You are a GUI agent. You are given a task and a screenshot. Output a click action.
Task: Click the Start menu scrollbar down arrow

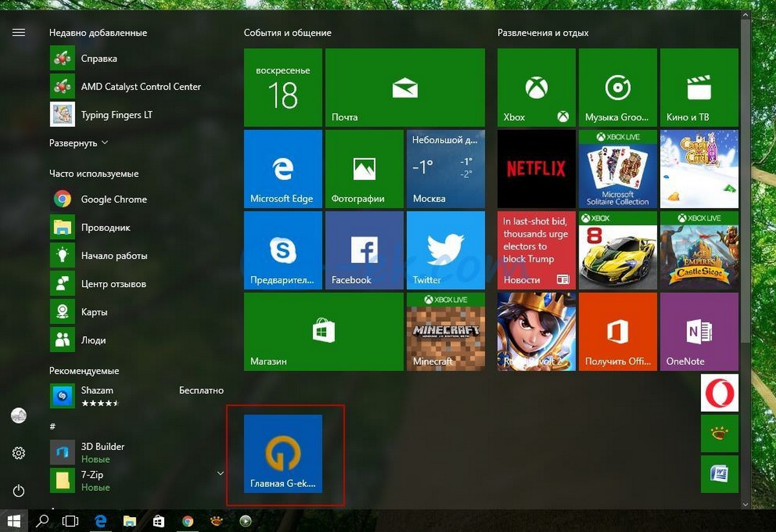pyautogui.click(x=746, y=504)
